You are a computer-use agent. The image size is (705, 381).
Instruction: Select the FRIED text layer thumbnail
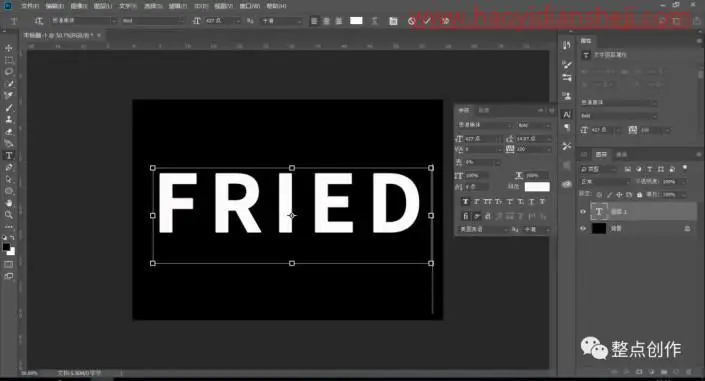[x=599, y=211]
